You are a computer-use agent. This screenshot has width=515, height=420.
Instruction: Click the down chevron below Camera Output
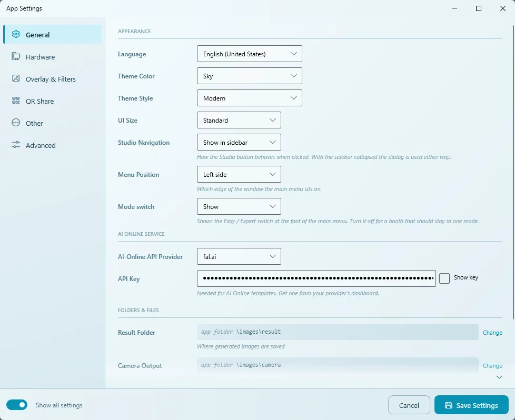[x=499, y=377]
